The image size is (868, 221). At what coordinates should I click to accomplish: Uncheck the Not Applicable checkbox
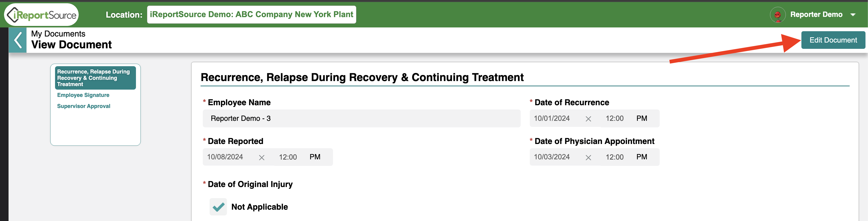(x=218, y=207)
